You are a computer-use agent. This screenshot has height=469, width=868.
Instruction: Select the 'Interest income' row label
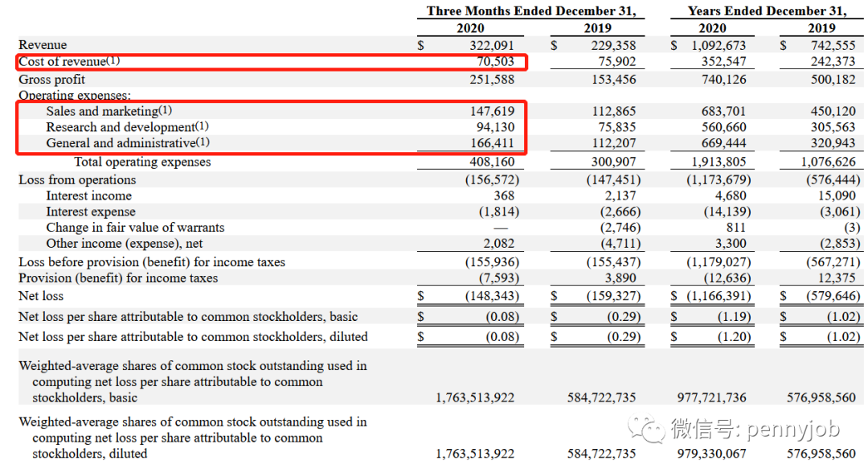tap(89, 195)
